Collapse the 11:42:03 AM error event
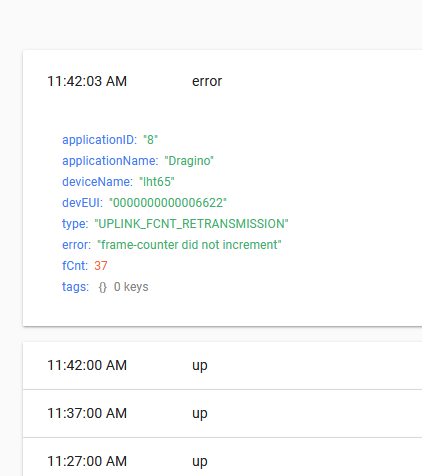This screenshot has width=422, height=476. [x=222, y=81]
